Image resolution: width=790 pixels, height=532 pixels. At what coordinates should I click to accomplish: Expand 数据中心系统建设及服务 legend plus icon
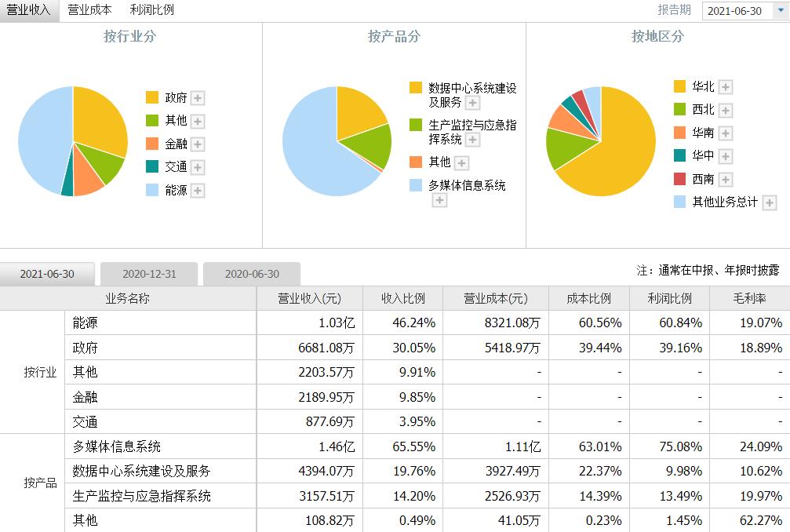pyautogui.click(x=472, y=103)
